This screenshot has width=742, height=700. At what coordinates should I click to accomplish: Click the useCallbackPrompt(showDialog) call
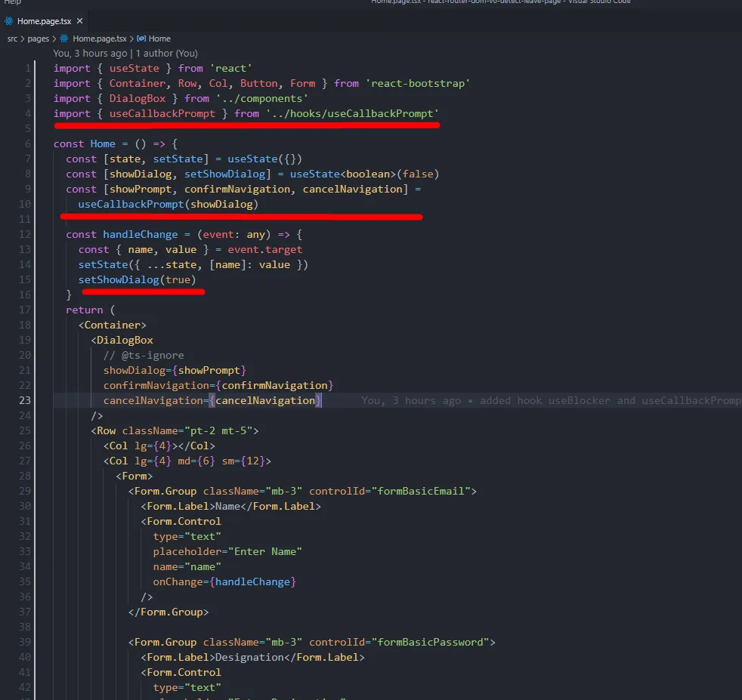click(x=168, y=204)
